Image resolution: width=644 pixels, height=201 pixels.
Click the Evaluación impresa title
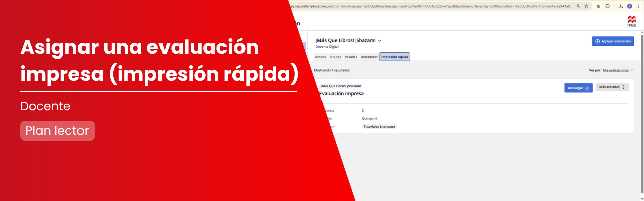click(x=342, y=93)
